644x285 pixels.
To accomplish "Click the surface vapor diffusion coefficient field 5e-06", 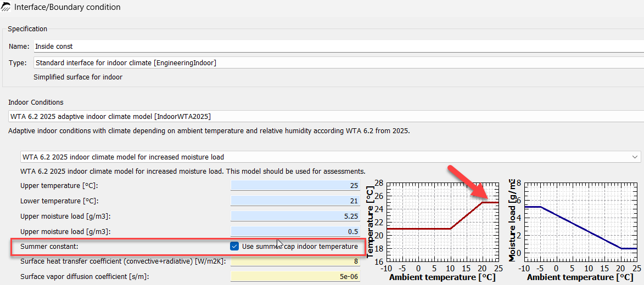I will [295, 276].
